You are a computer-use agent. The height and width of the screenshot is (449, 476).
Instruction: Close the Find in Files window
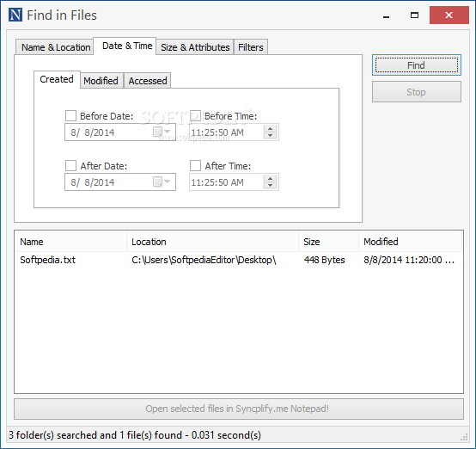(449, 15)
